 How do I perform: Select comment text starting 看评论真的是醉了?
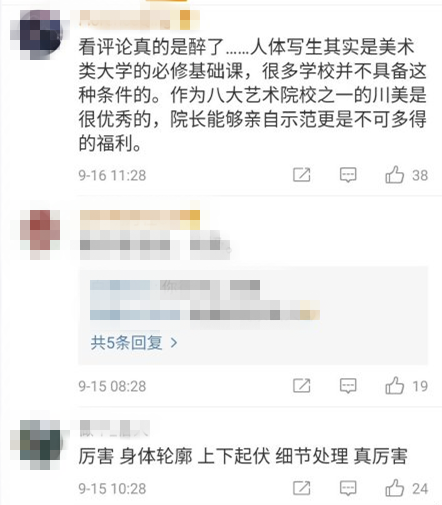coord(252,95)
